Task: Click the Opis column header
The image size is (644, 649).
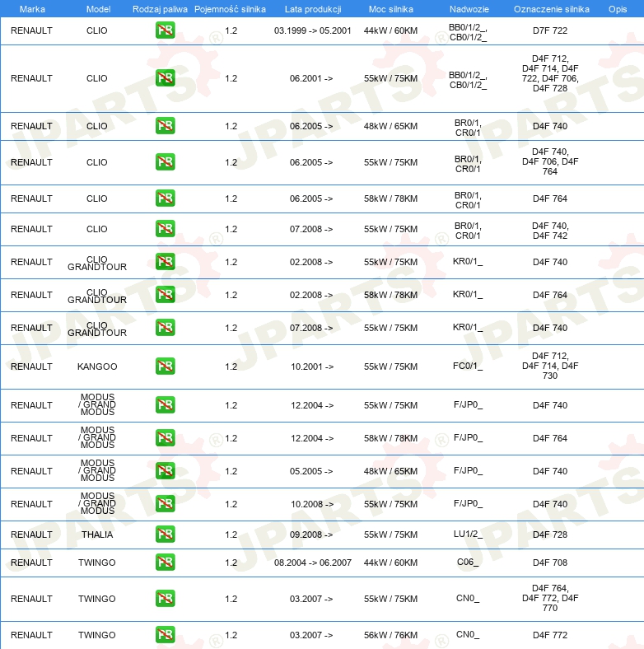Action: (x=618, y=9)
